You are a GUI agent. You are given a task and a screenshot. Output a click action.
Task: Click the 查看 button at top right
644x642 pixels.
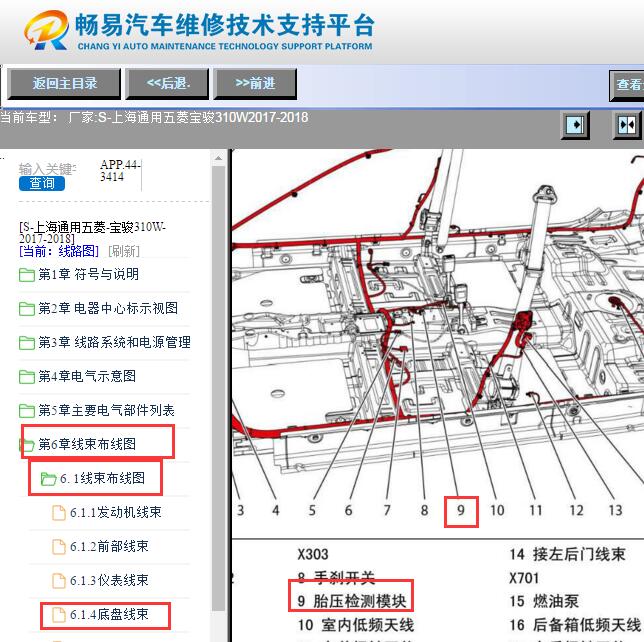click(627, 85)
